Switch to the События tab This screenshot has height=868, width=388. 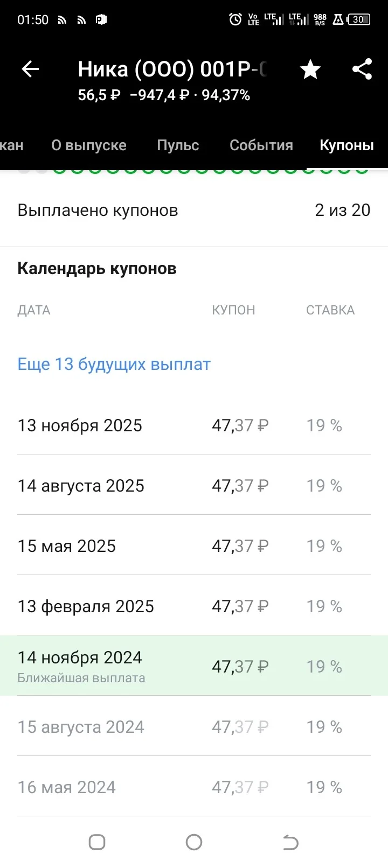click(x=261, y=145)
